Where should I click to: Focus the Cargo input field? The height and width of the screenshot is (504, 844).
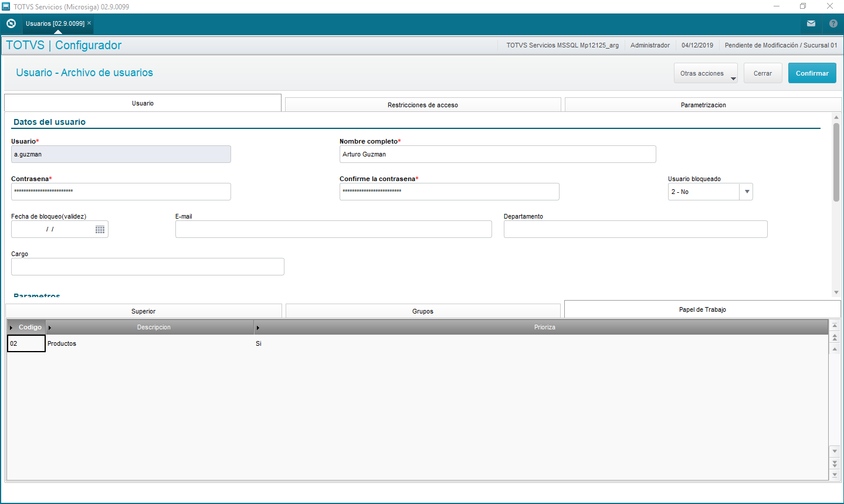(x=148, y=267)
